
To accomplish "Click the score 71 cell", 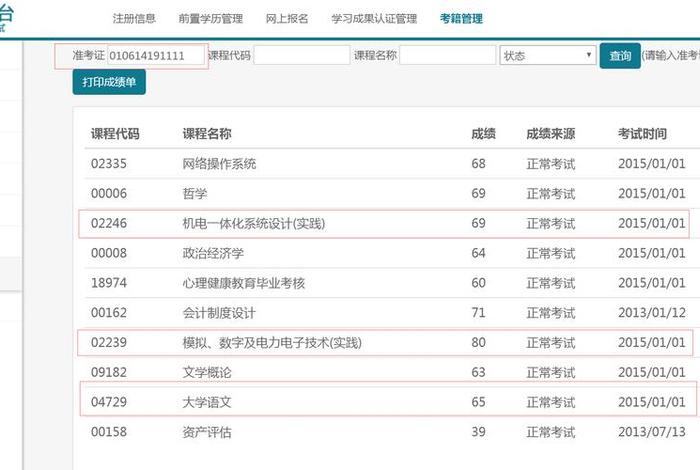I will (478, 312).
